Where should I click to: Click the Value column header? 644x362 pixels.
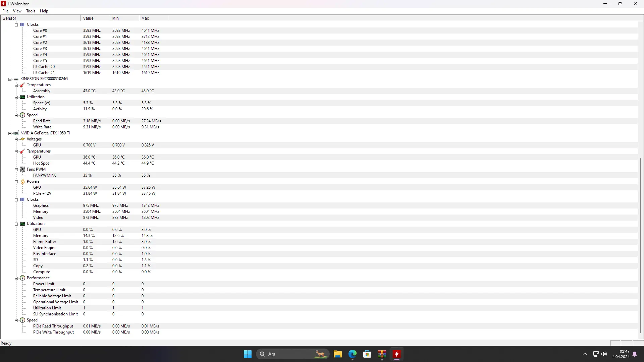click(x=95, y=18)
